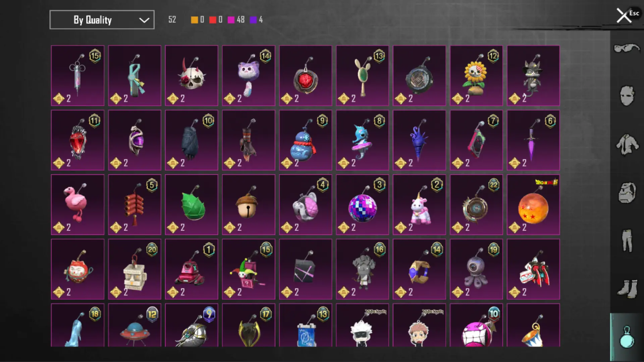Viewport: 644px width, 362px height.
Task: Open the boots category icon
Action: click(x=627, y=289)
